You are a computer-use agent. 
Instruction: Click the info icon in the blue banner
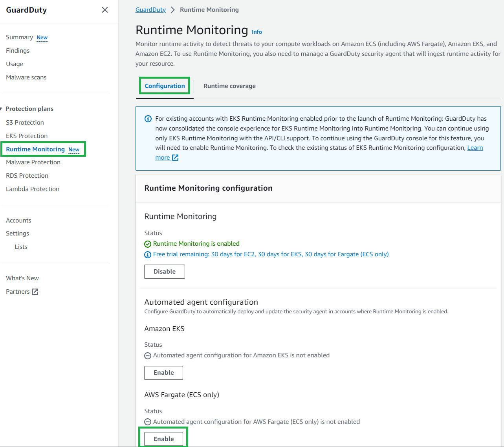click(x=148, y=118)
